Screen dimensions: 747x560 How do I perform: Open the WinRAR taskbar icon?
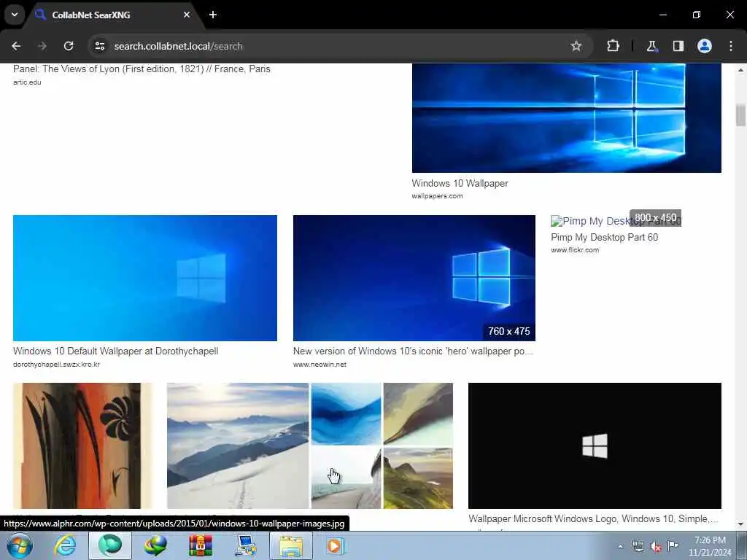201,545
